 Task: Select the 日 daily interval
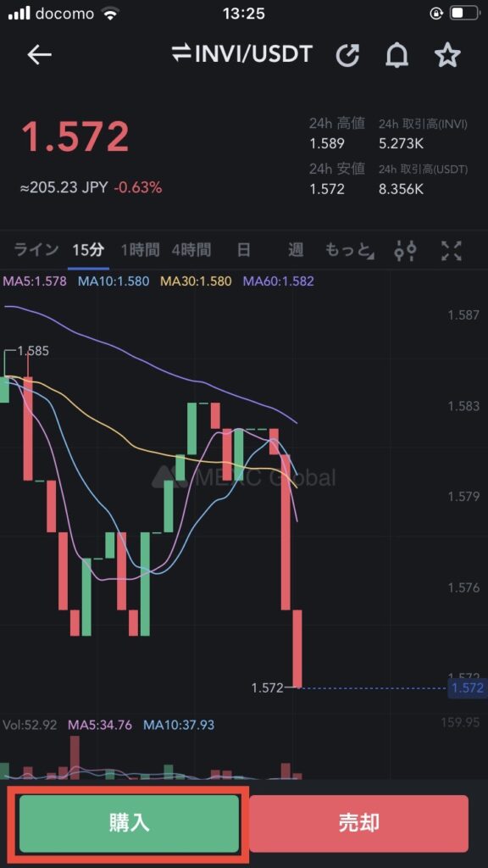(243, 250)
